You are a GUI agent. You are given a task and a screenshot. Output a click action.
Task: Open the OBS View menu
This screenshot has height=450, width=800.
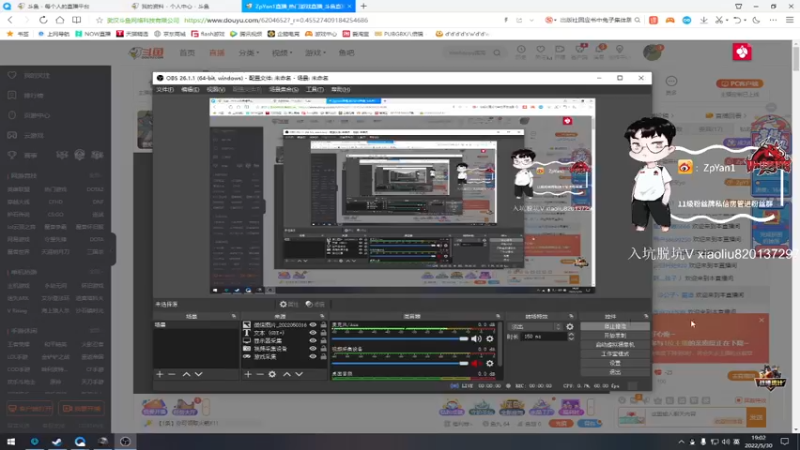point(216,89)
